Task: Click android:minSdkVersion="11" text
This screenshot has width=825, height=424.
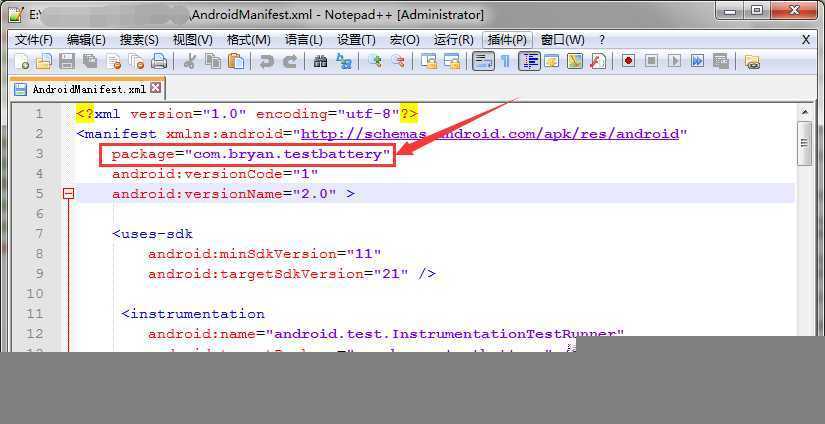Action: (264, 254)
